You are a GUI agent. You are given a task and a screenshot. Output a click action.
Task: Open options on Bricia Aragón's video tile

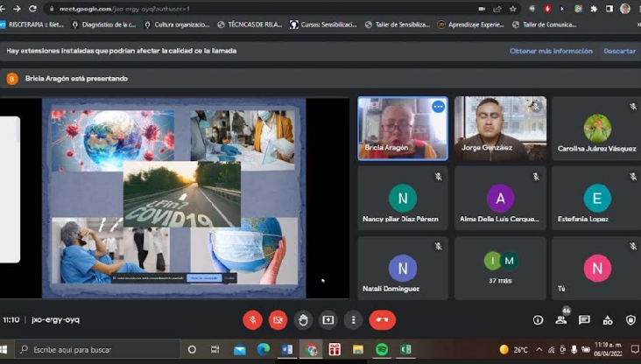(x=438, y=106)
